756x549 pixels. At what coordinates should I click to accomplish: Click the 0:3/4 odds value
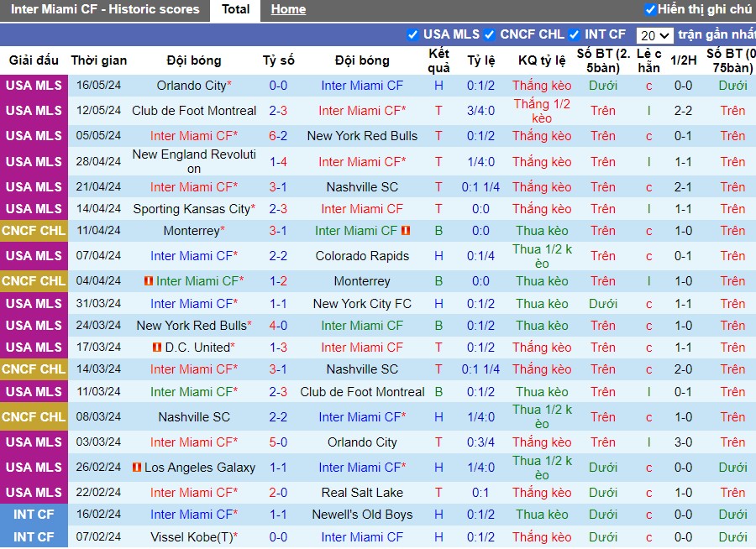480,442
